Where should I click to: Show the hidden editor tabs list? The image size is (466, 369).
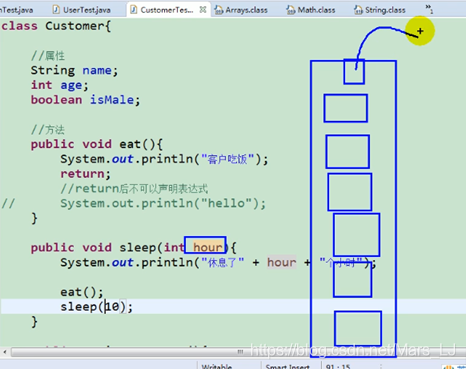(x=429, y=9)
